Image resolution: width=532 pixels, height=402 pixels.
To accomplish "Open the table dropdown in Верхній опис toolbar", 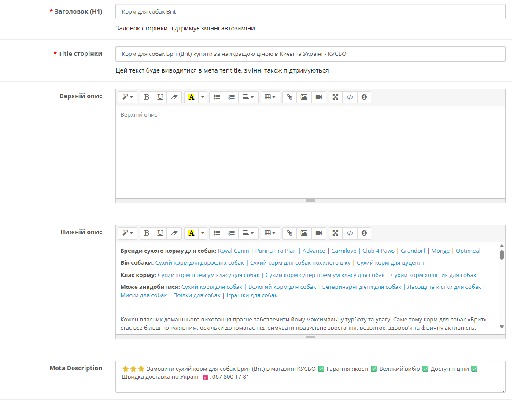I will click(270, 97).
